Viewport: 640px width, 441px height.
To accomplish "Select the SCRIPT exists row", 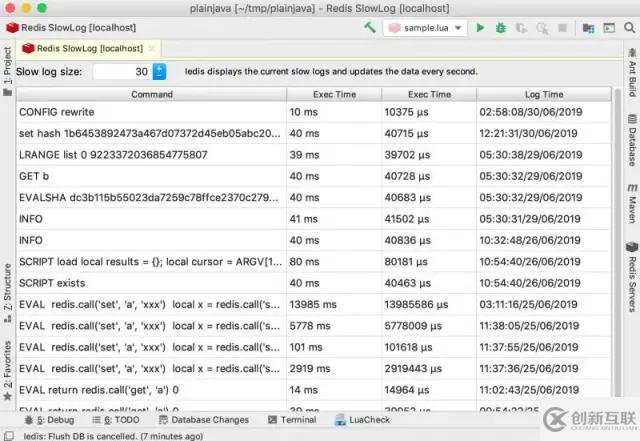I will 314,283.
